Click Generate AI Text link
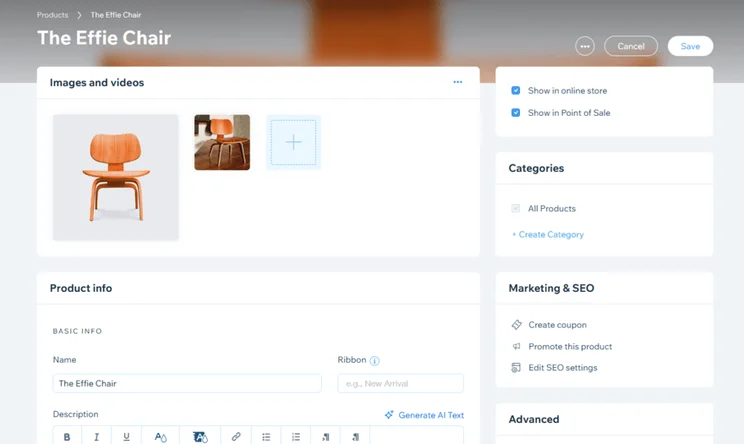 coord(431,415)
